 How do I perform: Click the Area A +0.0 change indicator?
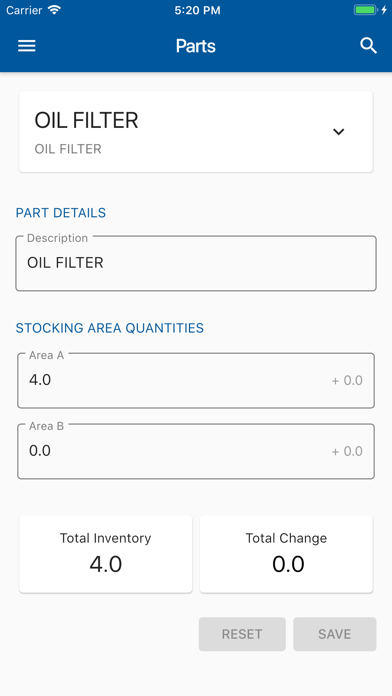pos(347,380)
